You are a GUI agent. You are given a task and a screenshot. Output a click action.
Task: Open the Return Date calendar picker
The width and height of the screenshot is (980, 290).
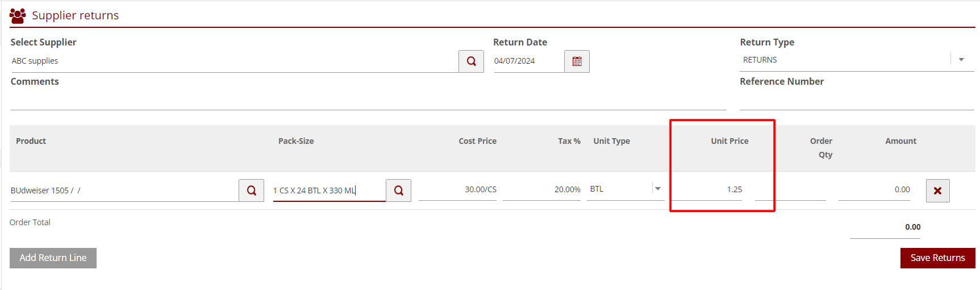(x=577, y=61)
